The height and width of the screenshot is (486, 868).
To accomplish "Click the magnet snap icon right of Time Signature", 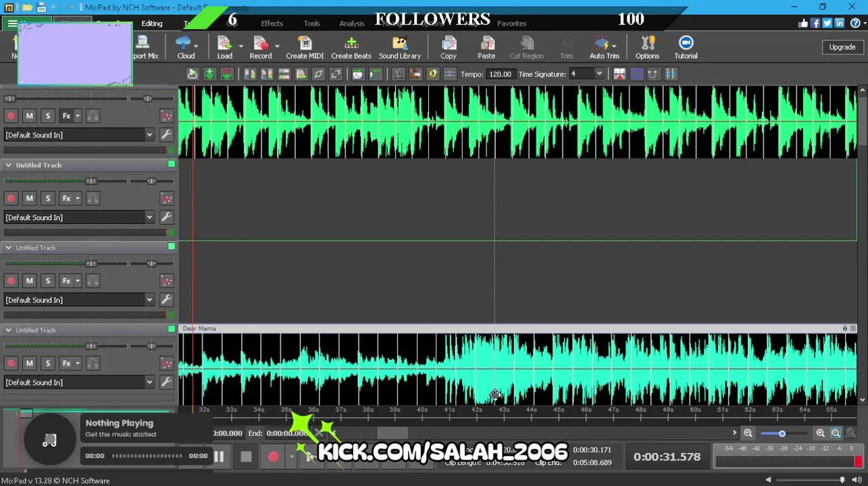I will coord(653,74).
